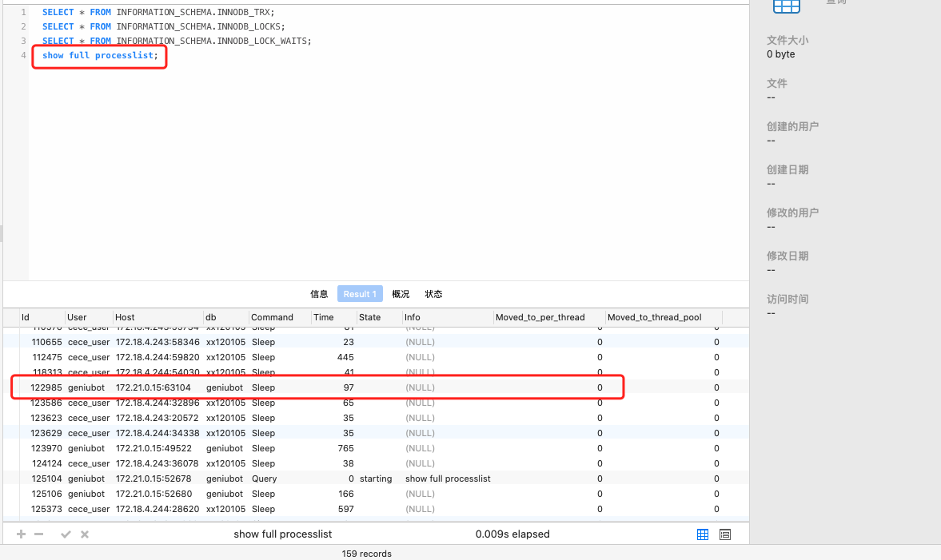Click the '159 records' status text
Screen dimensions: 941x560
click(367, 554)
